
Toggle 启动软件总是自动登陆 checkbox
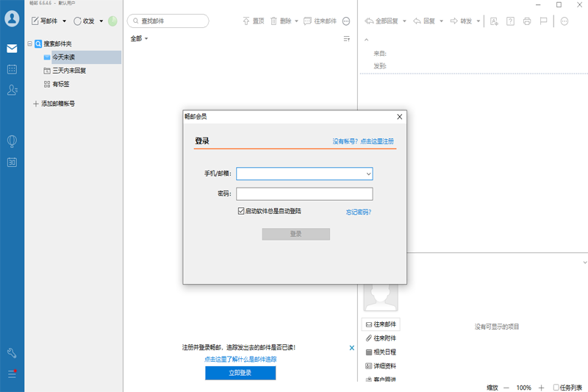point(241,211)
